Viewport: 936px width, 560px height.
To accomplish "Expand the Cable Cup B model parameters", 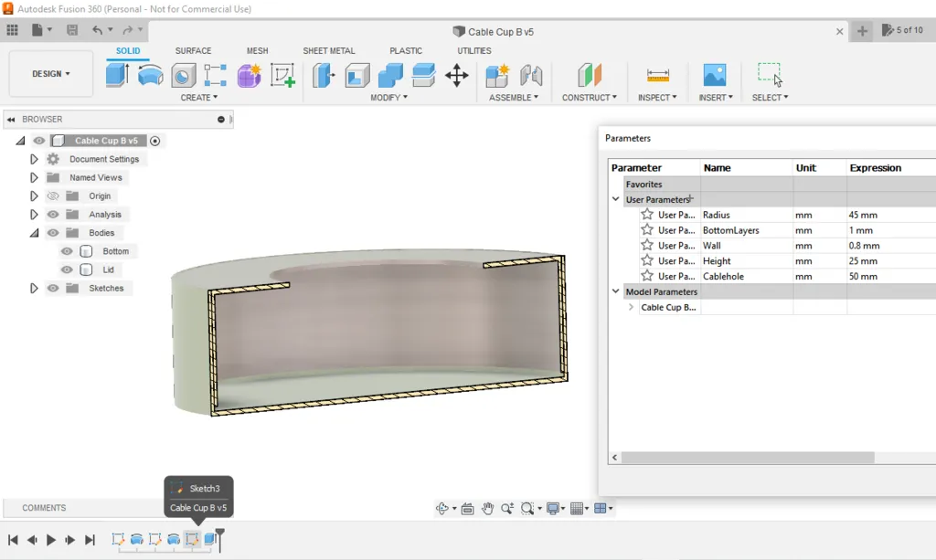I will point(631,308).
